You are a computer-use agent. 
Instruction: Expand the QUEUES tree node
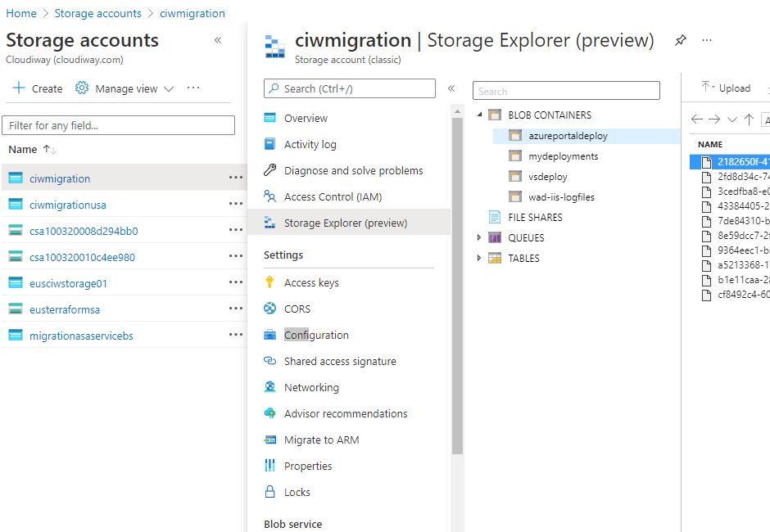[479, 237]
